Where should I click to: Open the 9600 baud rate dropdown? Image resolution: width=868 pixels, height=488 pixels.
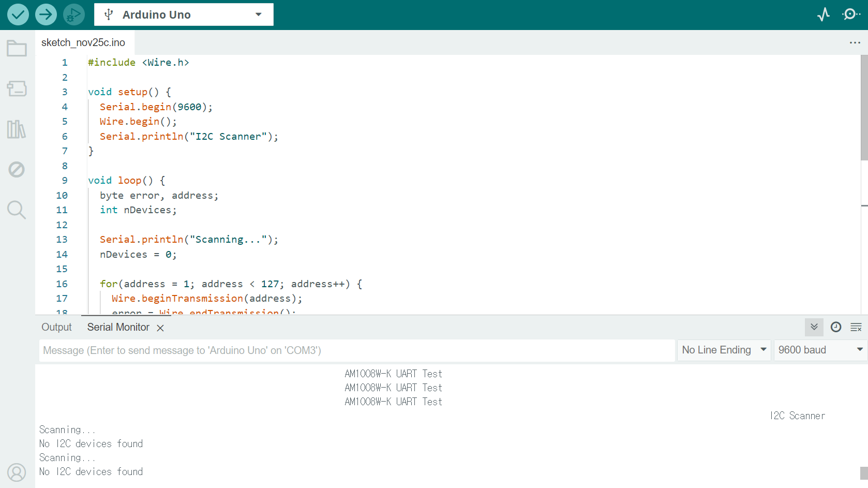tap(820, 350)
